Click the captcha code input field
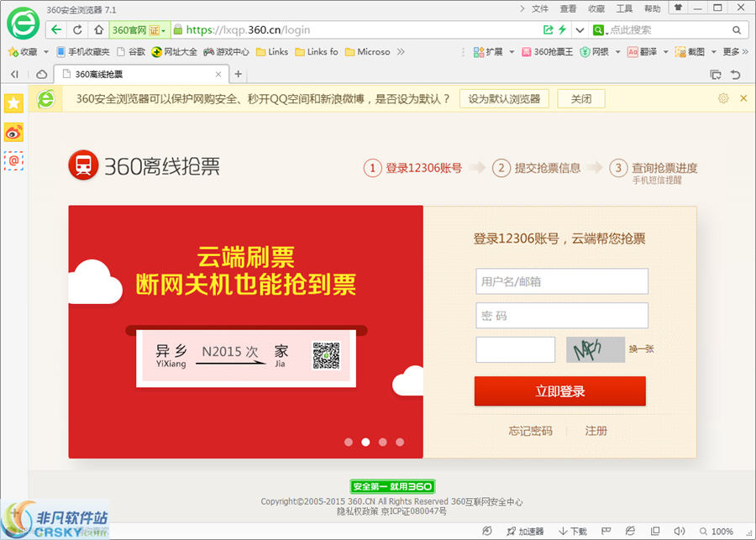This screenshot has height=540, width=756. click(516, 349)
